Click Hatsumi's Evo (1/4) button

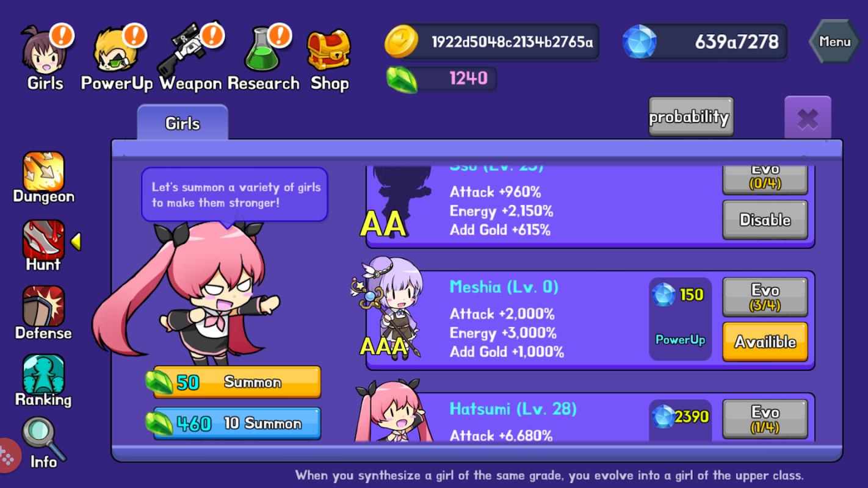[765, 419]
